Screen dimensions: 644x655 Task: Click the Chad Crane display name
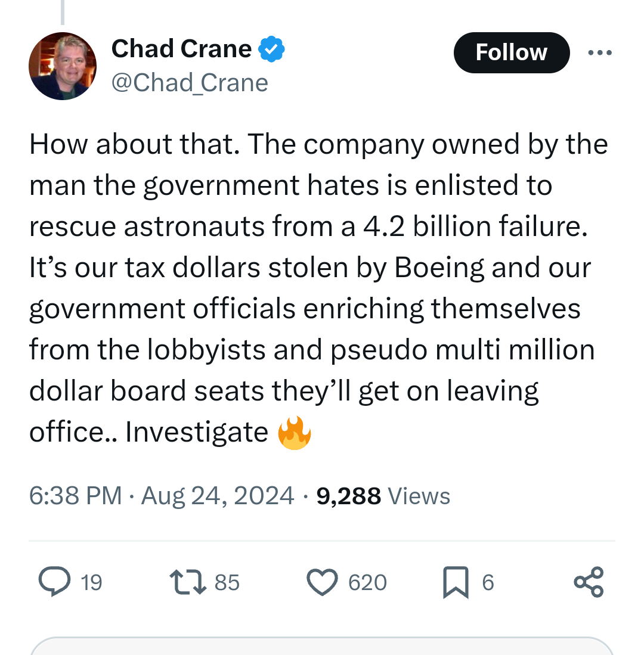coord(182,49)
